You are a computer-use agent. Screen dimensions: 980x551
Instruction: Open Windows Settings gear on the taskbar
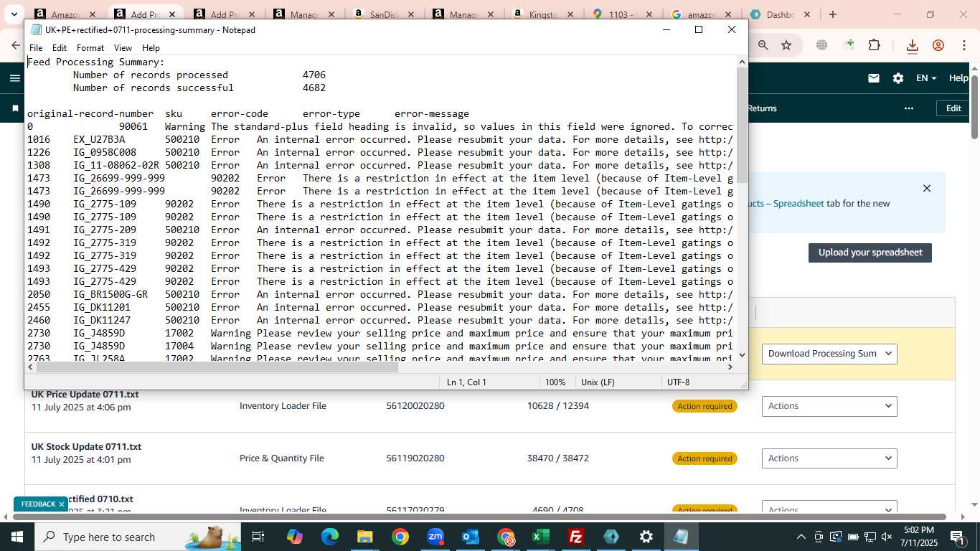point(646,537)
